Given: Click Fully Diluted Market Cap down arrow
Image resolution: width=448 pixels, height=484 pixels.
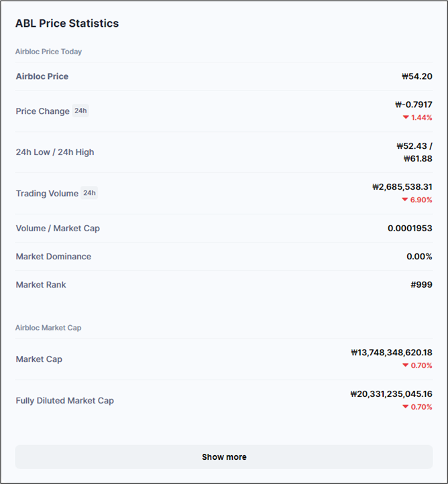Looking at the screenshot, I should pyautogui.click(x=405, y=407).
